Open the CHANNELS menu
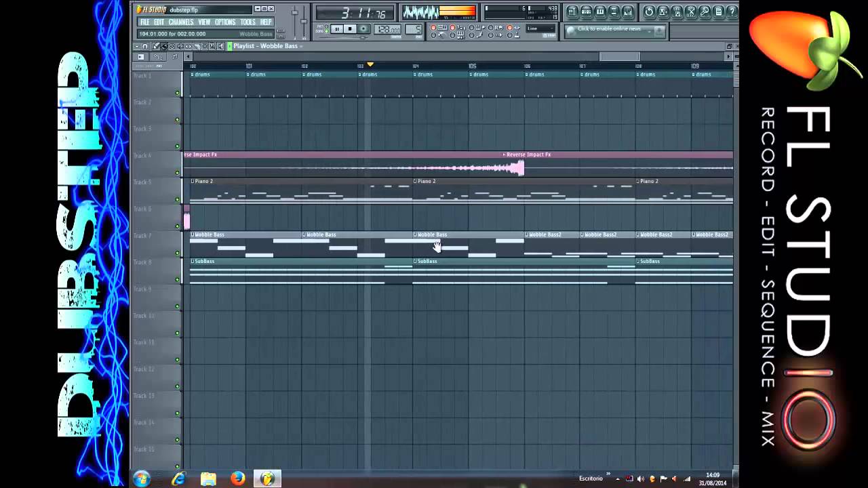The height and width of the screenshot is (488, 868). pos(181,22)
